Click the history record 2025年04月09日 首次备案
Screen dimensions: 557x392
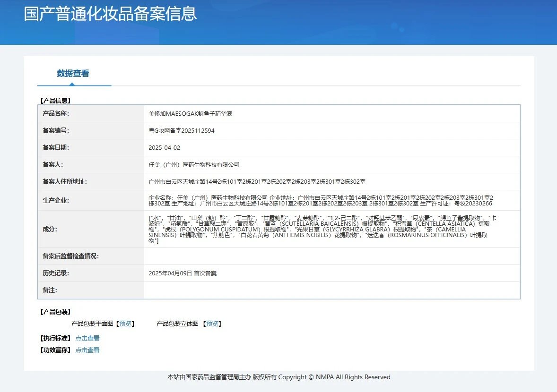(x=183, y=273)
